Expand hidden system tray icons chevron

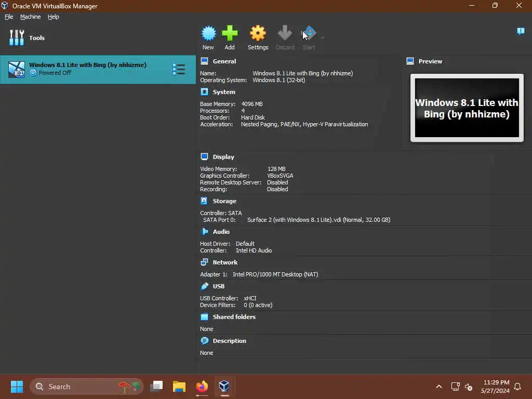(x=438, y=387)
